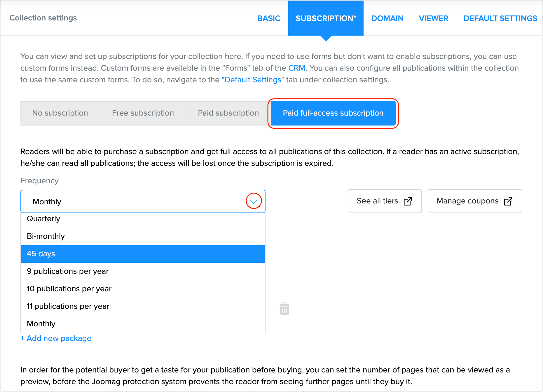Pick Quarterly from the frequency list

[43, 219]
